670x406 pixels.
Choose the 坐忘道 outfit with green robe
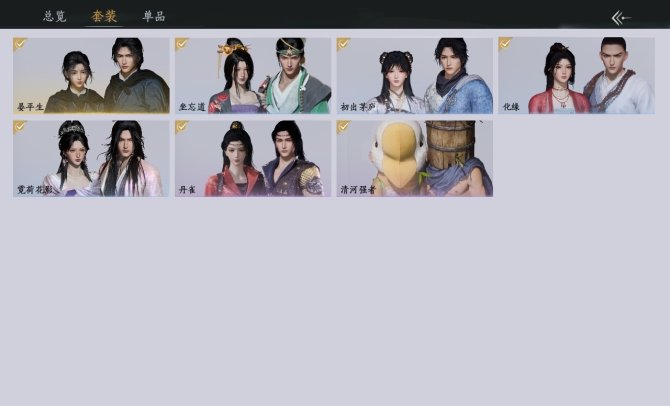point(253,76)
